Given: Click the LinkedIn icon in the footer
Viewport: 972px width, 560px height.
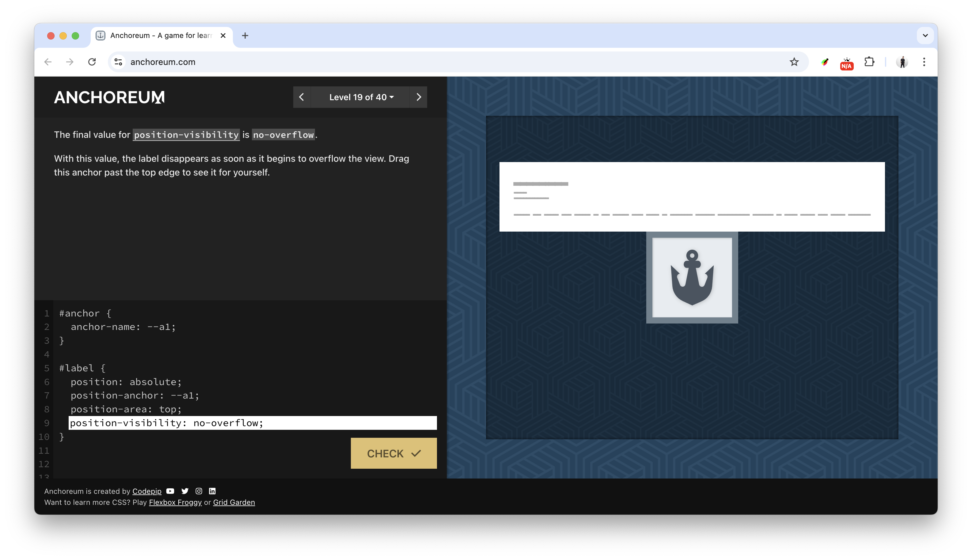Looking at the screenshot, I should pos(213,491).
